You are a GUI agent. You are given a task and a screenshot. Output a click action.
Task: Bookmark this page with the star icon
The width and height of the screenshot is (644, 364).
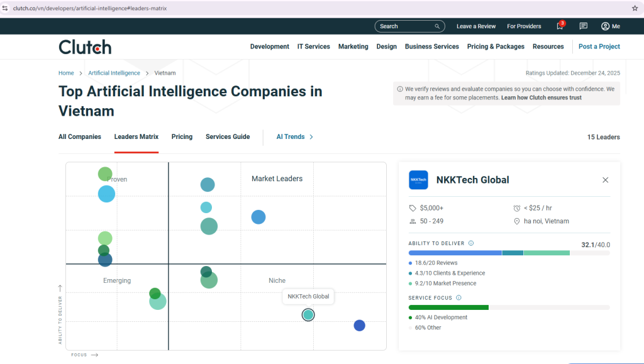635,8
